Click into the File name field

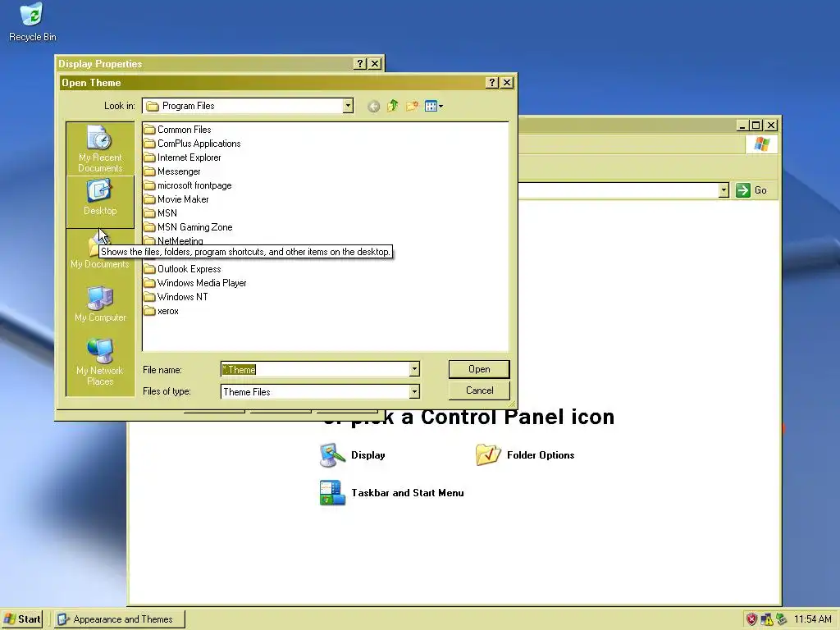tap(315, 369)
